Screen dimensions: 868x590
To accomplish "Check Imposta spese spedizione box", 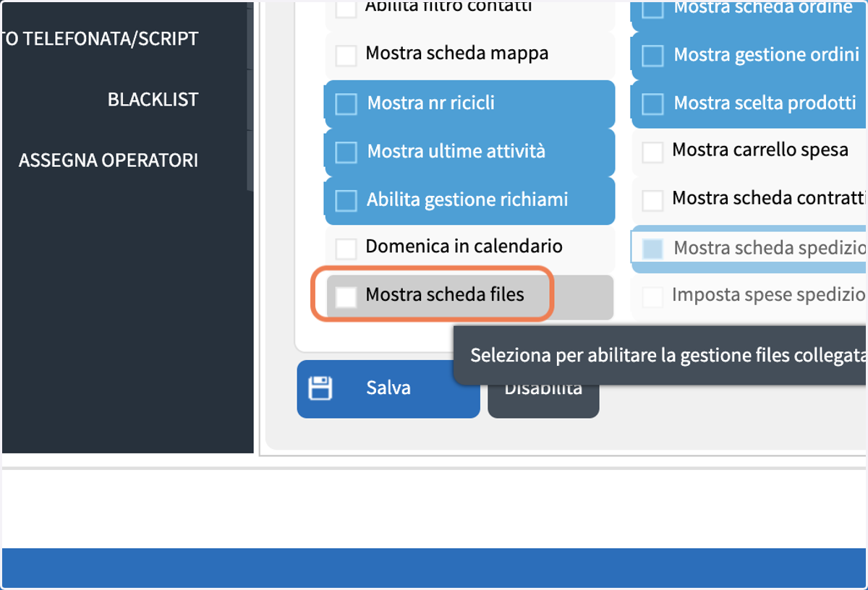I will point(653,296).
